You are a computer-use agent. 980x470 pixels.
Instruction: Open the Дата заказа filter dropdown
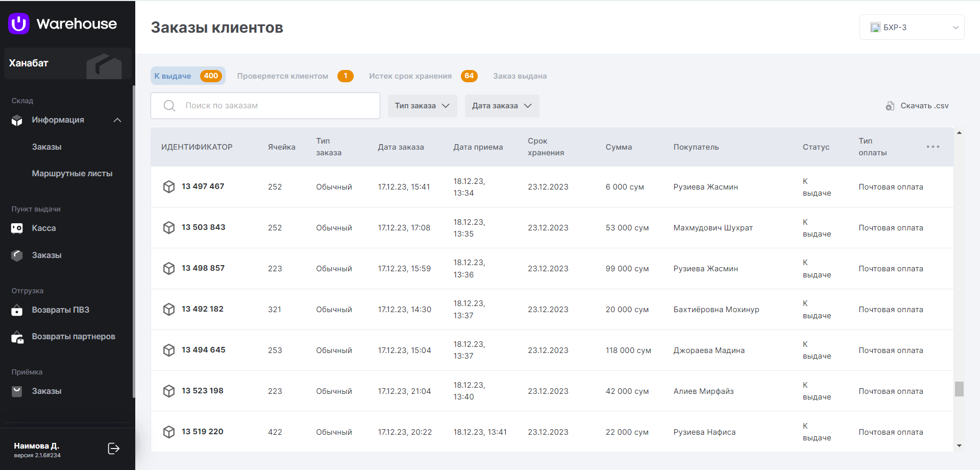(x=501, y=106)
